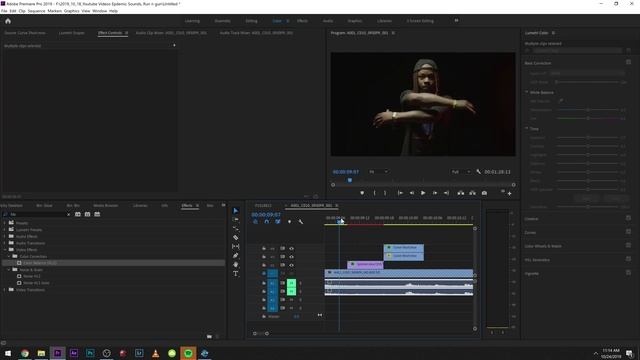
Task: Toggle lock on the top video track
Action: click(x=264, y=249)
